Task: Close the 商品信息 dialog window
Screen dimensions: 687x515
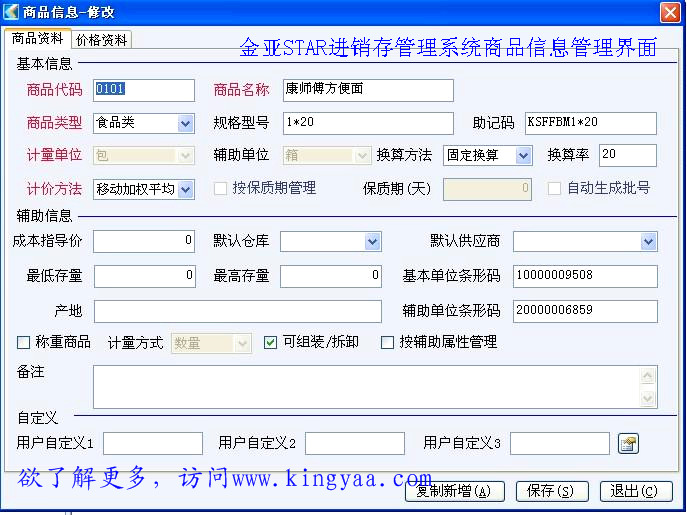Action: pos(670,12)
